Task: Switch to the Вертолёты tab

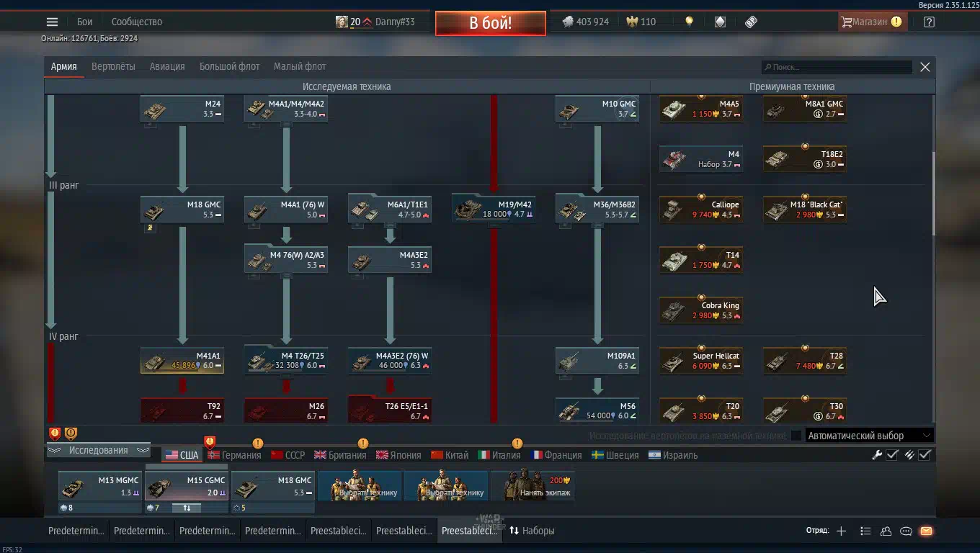Action: coord(113,66)
